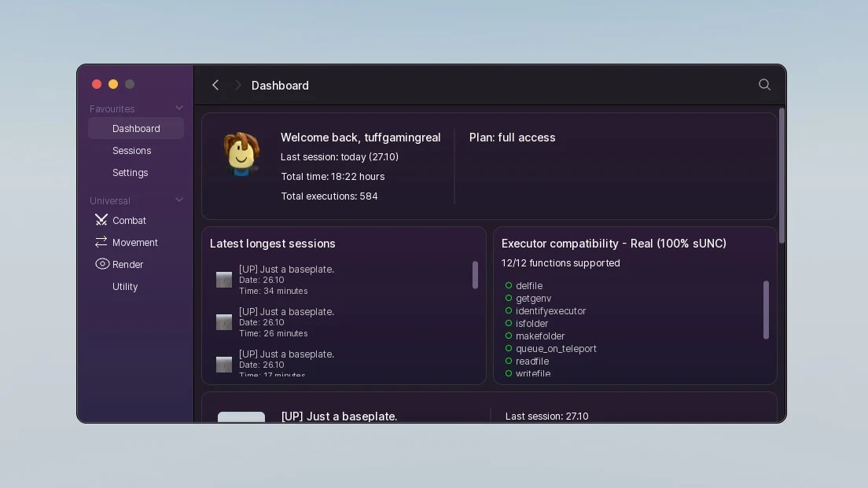Click the green circle beside readfile
Screen dimensions: 868x488
click(x=508, y=361)
